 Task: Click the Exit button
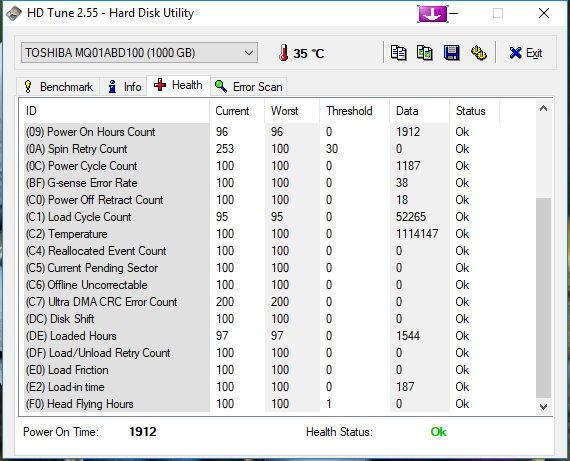pos(526,53)
